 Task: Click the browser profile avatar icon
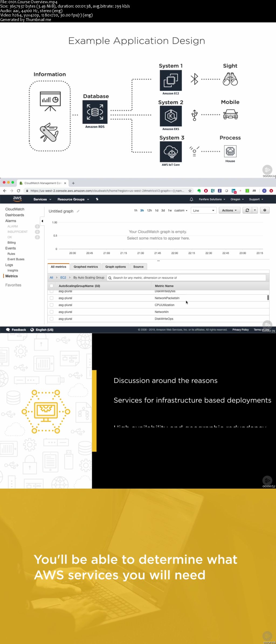coord(264,191)
